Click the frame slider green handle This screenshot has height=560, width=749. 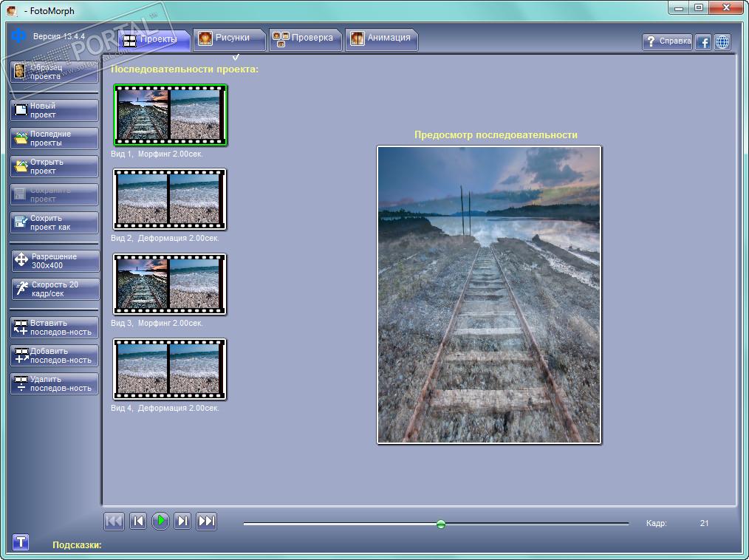tap(441, 524)
